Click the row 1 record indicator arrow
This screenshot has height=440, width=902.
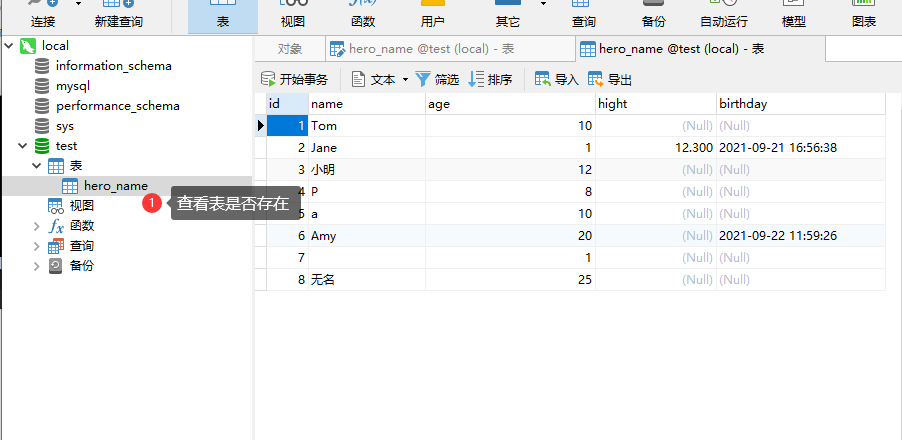pyautogui.click(x=261, y=126)
